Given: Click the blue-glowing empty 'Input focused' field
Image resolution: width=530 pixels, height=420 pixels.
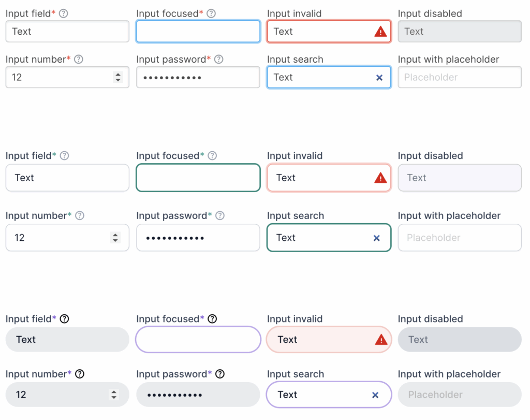Looking at the screenshot, I should [x=198, y=32].
